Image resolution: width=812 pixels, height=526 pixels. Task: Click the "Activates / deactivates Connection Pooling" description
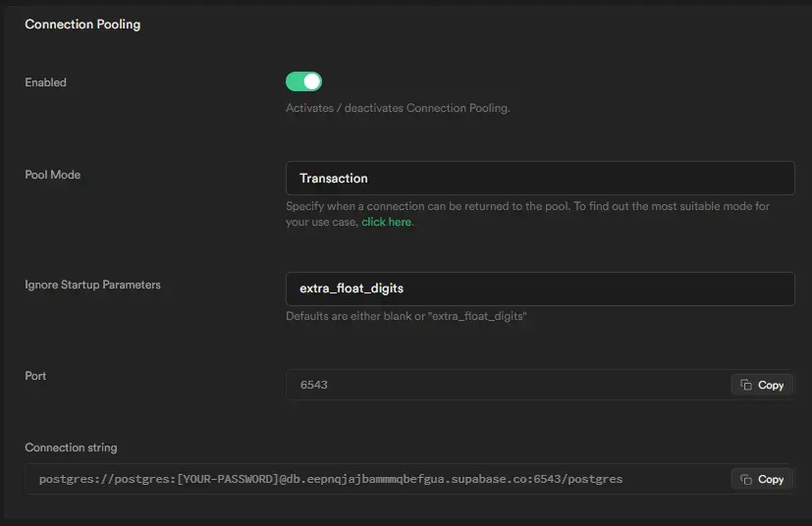[398, 108]
